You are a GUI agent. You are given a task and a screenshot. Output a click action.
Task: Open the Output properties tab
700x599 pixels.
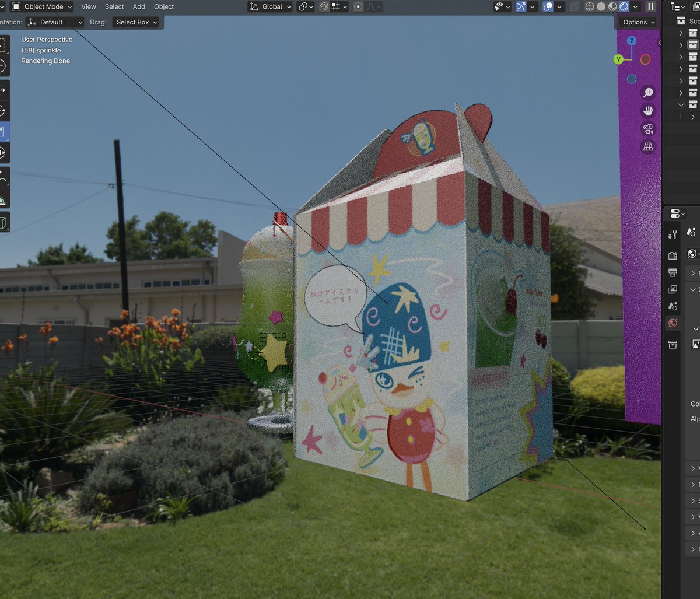(673, 272)
